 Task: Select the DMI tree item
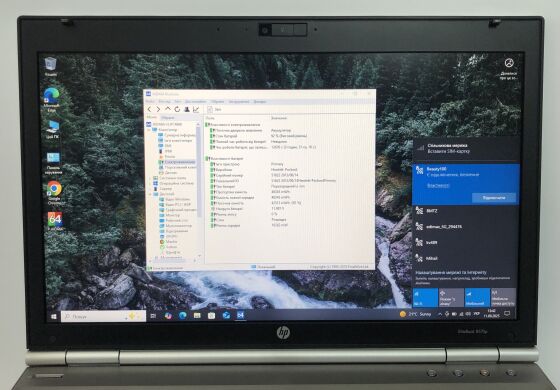pos(168,146)
